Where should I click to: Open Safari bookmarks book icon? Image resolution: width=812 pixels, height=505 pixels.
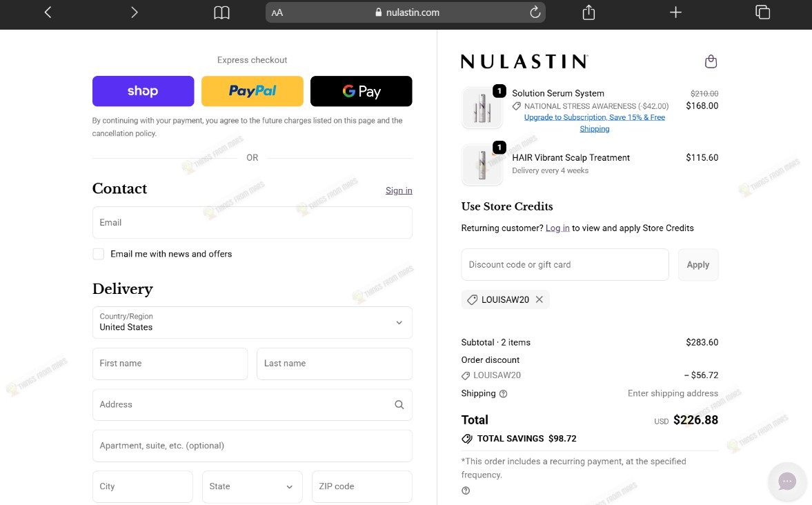pos(221,12)
